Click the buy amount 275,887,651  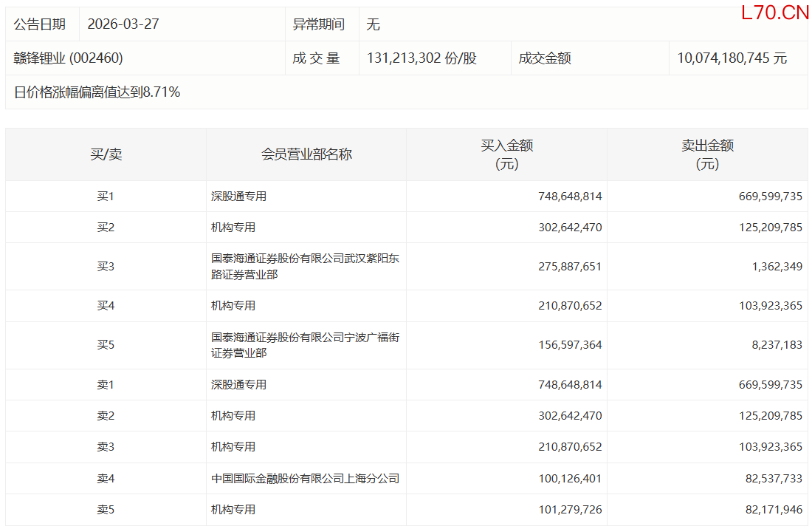tap(570, 267)
